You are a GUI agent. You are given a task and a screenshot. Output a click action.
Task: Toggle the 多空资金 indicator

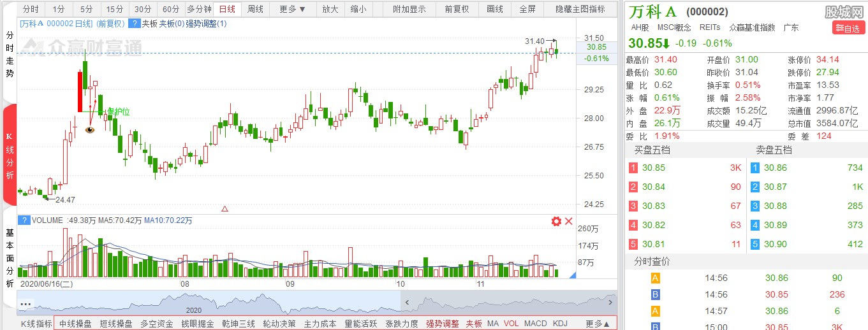[x=157, y=324]
